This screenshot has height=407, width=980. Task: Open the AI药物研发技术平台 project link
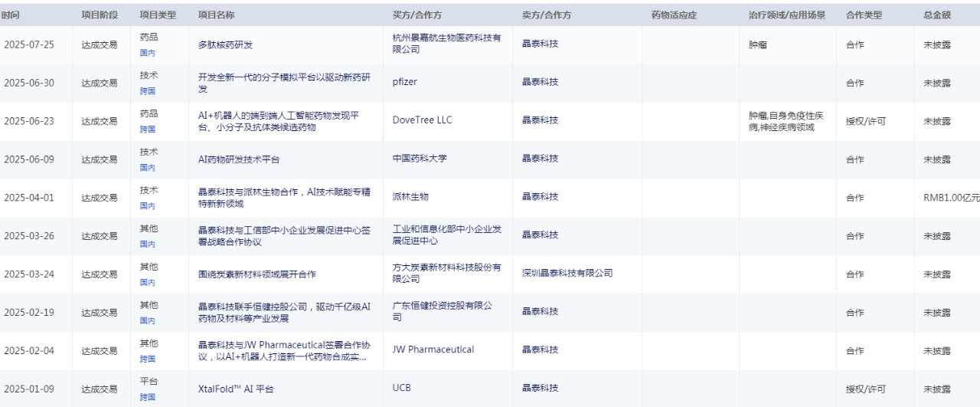(239, 159)
